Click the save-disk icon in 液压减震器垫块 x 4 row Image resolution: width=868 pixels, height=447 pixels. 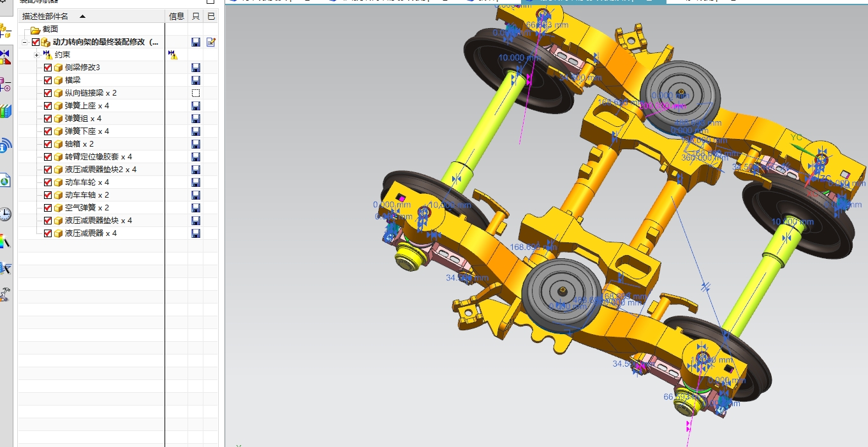click(x=196, y=221)
